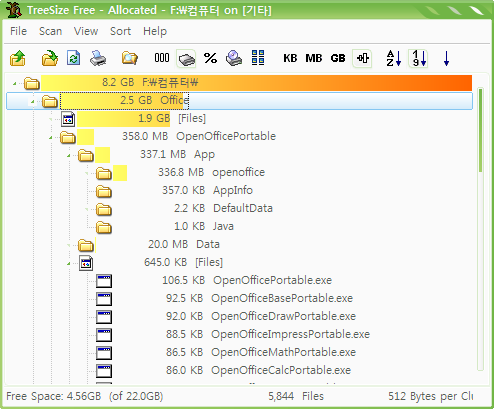Image resolution: width=494 pixels, height=409 pixels.
Task: Select OpenOfficeMathPortable.exe file
Action: pyautogui.click(x=283, y=352)
